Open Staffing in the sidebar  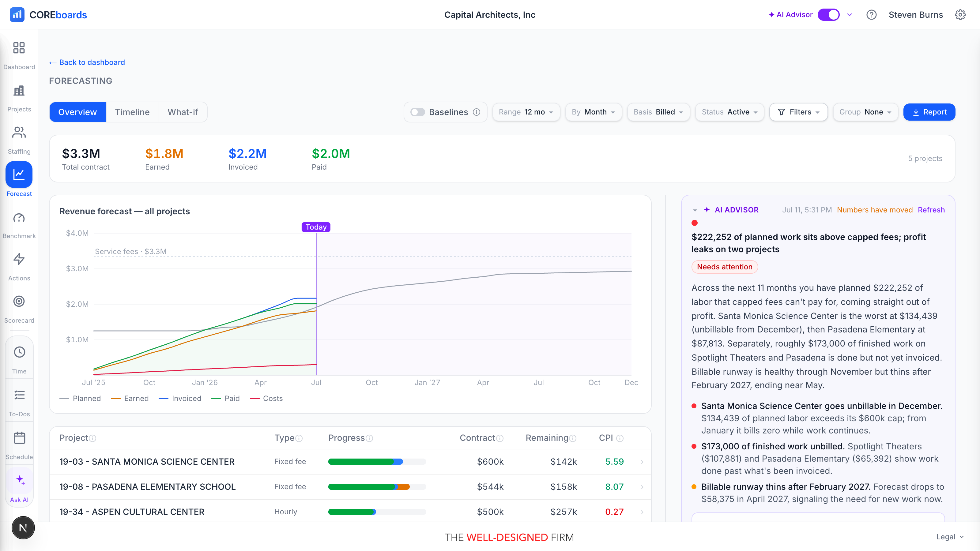(19, 140)
